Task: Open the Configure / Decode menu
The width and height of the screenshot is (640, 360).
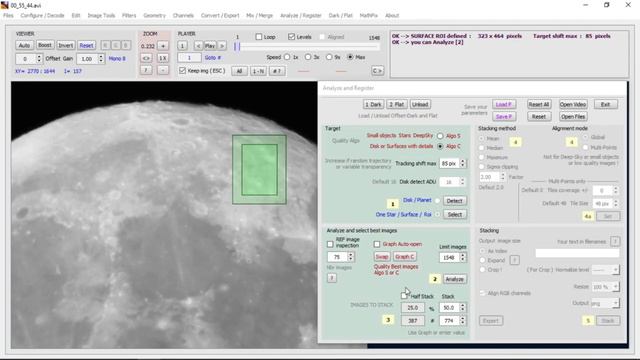Action: (42, 16)
